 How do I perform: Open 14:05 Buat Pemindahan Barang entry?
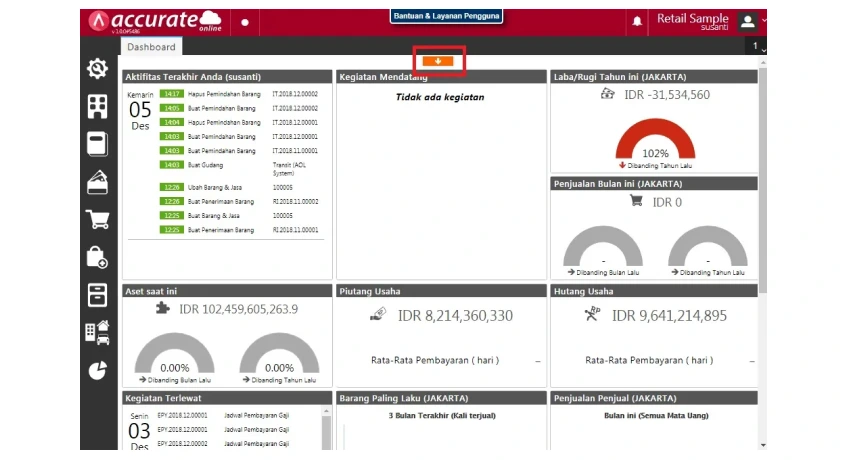[x=238, y=108]
